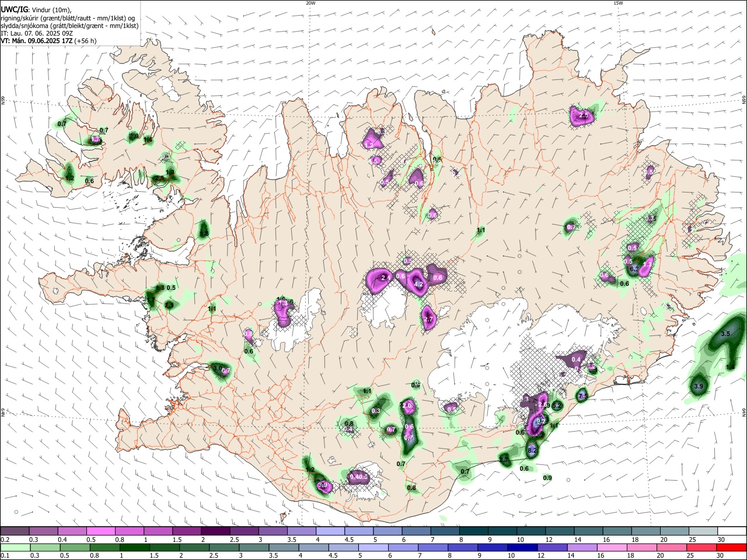
Task: Click the 'rigning/skúrir (grænt/blátt/rautt' description line
Action: click(68, 17)
